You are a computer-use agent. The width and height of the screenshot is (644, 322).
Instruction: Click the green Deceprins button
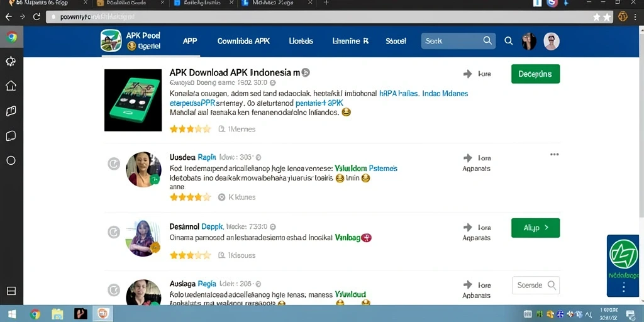pos(536,74)
